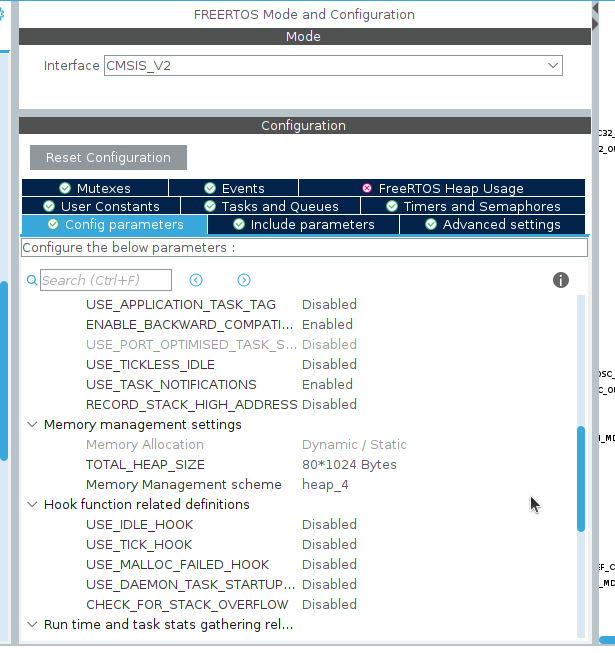
Task: Click Disabled value of USE_TICK_HOOK
Action: [329, 545]
